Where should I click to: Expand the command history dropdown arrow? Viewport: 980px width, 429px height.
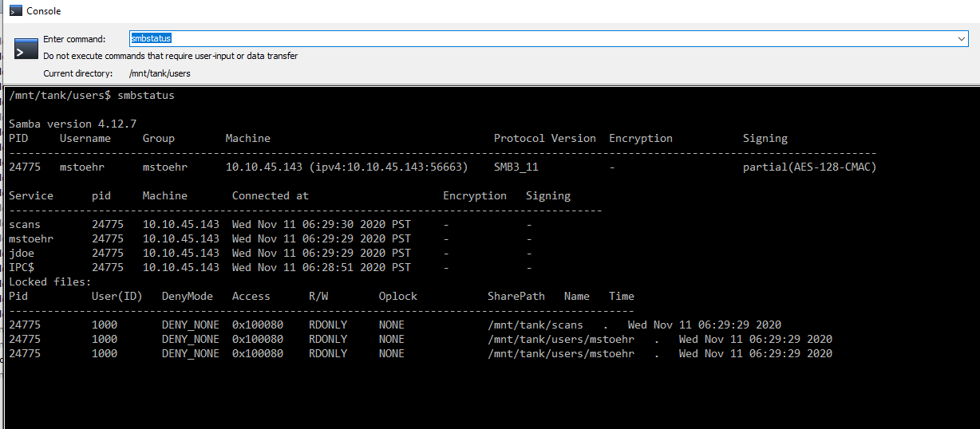[x=962, y=38]
